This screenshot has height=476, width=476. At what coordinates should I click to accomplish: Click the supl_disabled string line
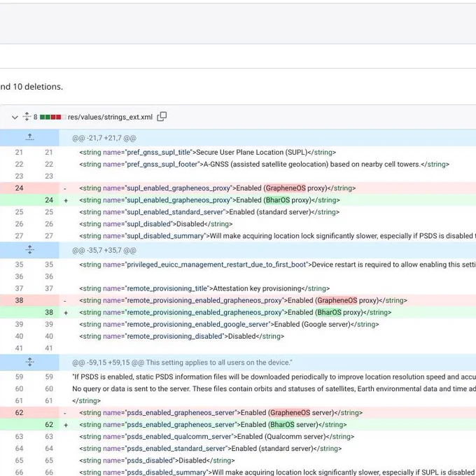tap(155, 224)
